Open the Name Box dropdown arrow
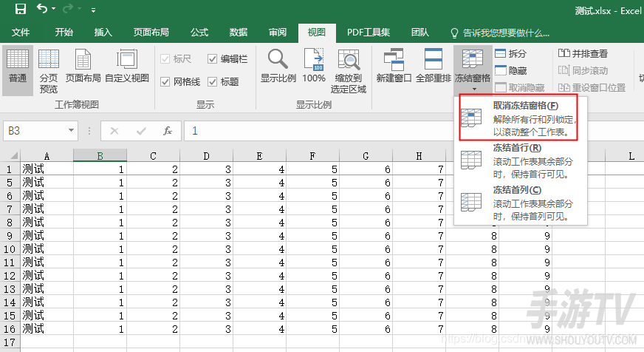 point(71,131)
